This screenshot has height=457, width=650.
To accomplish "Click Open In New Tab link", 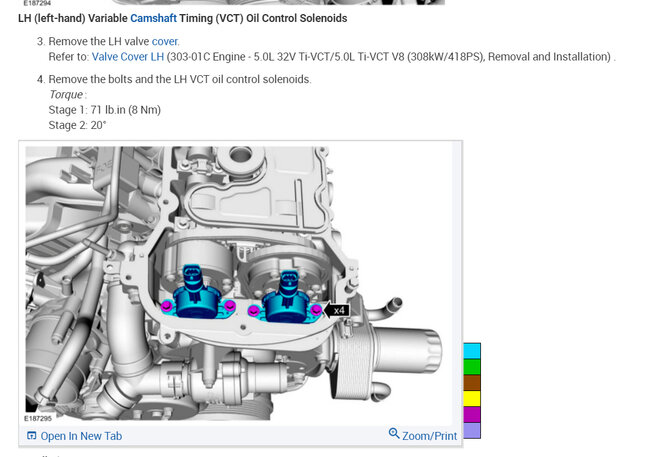I will click(81, 436).
